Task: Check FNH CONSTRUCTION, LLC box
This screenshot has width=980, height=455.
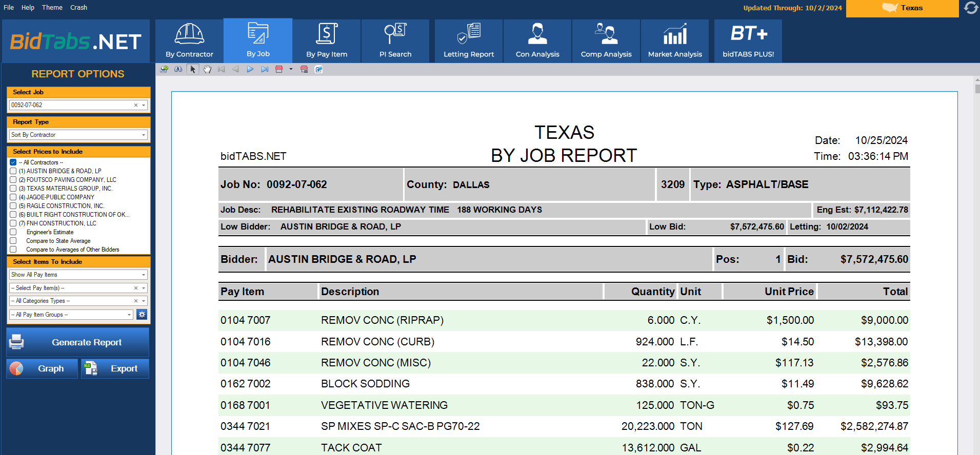Action: tap(13, 223)
